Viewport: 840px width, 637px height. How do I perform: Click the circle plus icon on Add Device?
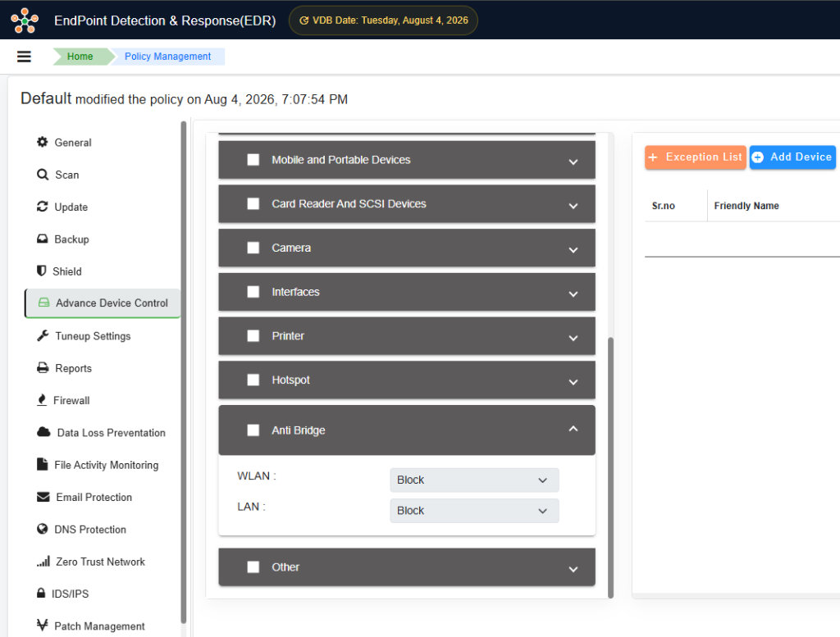tap(758, 157)
